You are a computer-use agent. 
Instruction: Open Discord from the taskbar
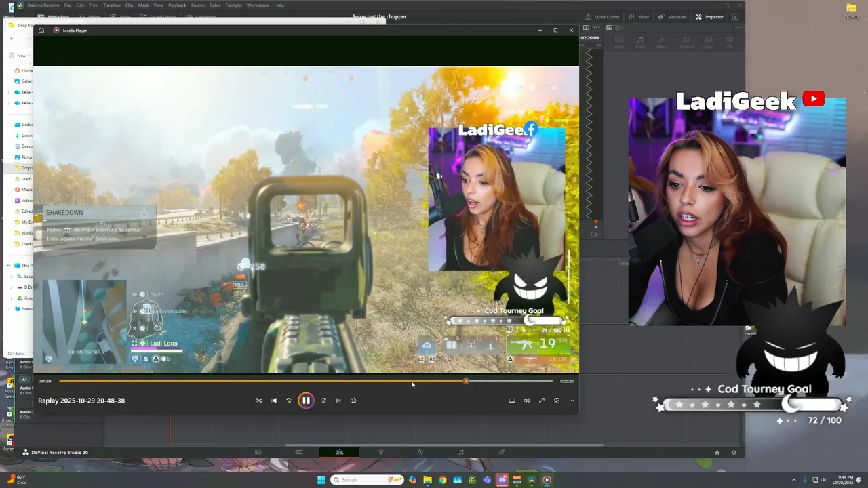(502, 480)
